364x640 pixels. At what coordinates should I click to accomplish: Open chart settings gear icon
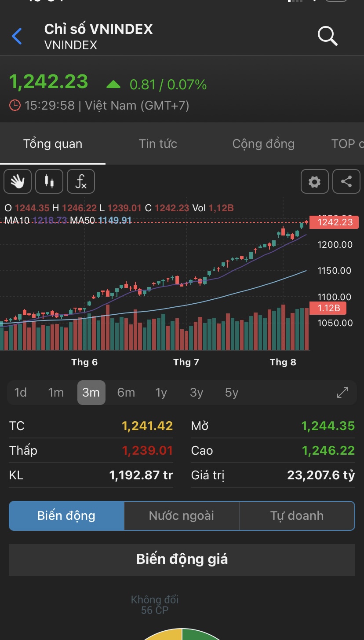(314, 181)
